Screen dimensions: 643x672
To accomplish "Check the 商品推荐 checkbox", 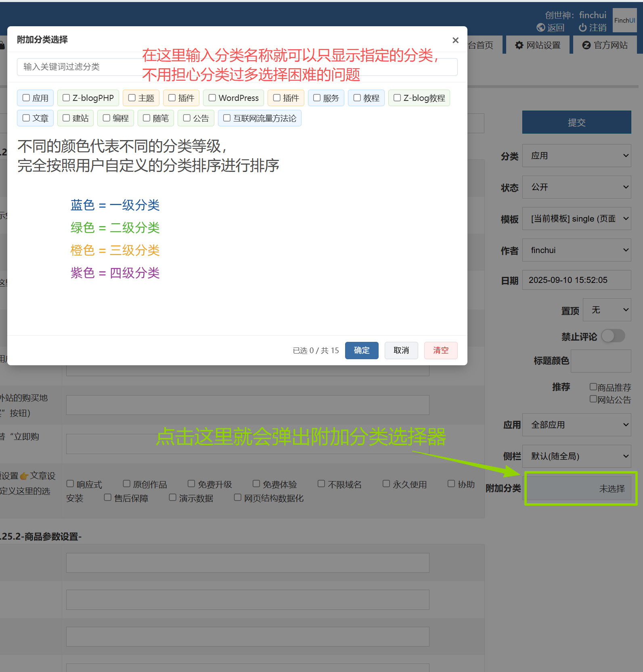I will click(593, 387).
